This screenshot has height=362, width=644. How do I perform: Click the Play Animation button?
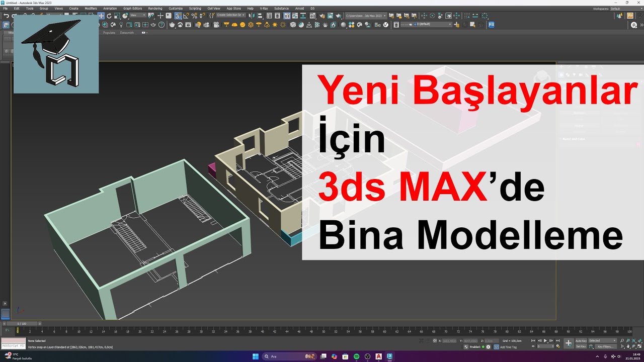click(x=545, y=340)
